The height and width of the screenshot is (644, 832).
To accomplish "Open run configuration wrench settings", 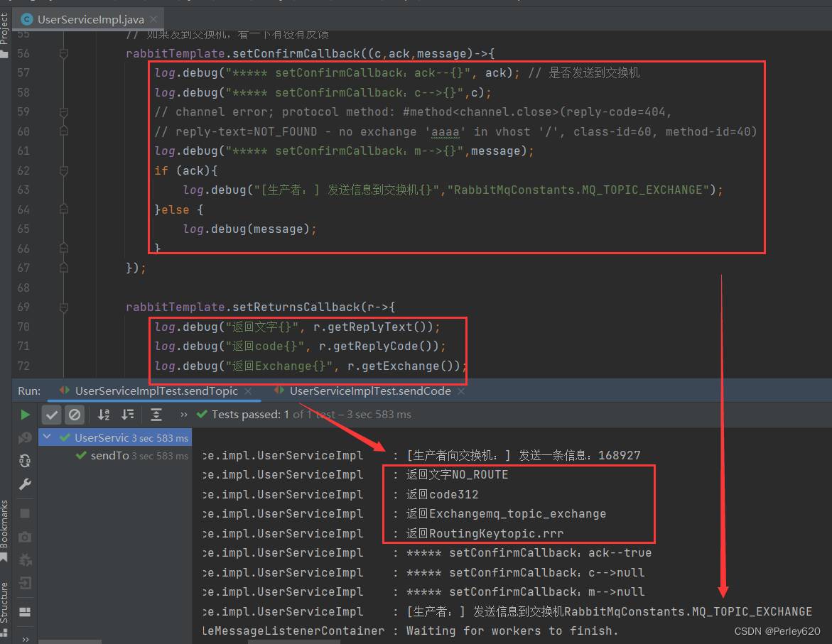I will [25, 484].
